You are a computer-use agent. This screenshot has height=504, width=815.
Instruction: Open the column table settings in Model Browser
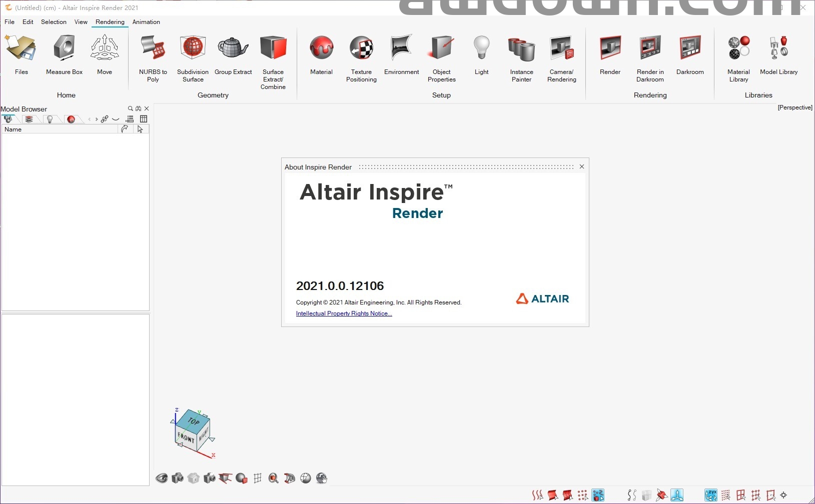[144, 119]
